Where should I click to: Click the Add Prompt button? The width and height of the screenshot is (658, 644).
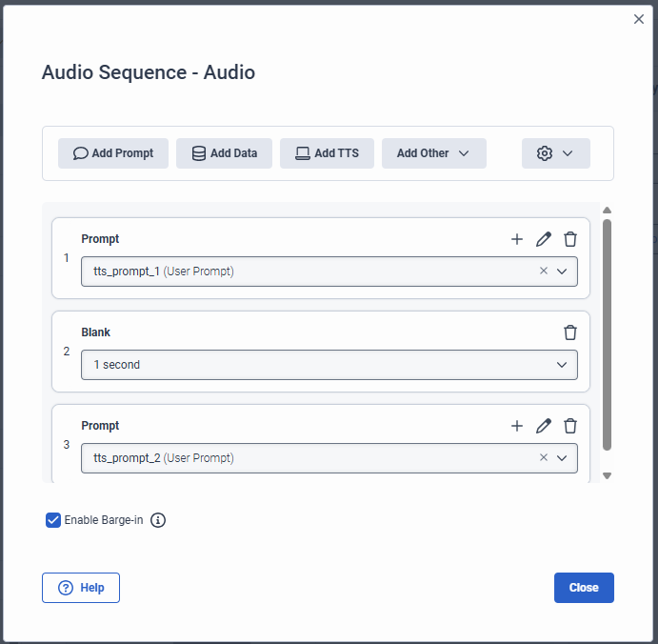113,153
